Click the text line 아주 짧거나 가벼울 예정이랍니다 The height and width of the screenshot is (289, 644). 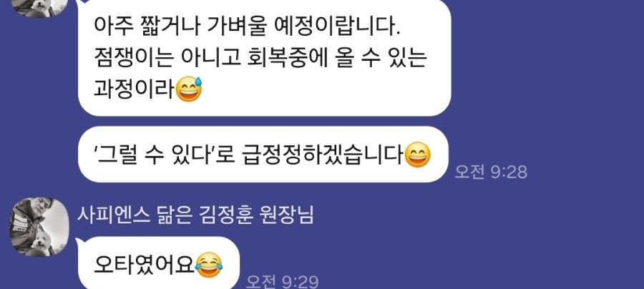click(247, 29)
